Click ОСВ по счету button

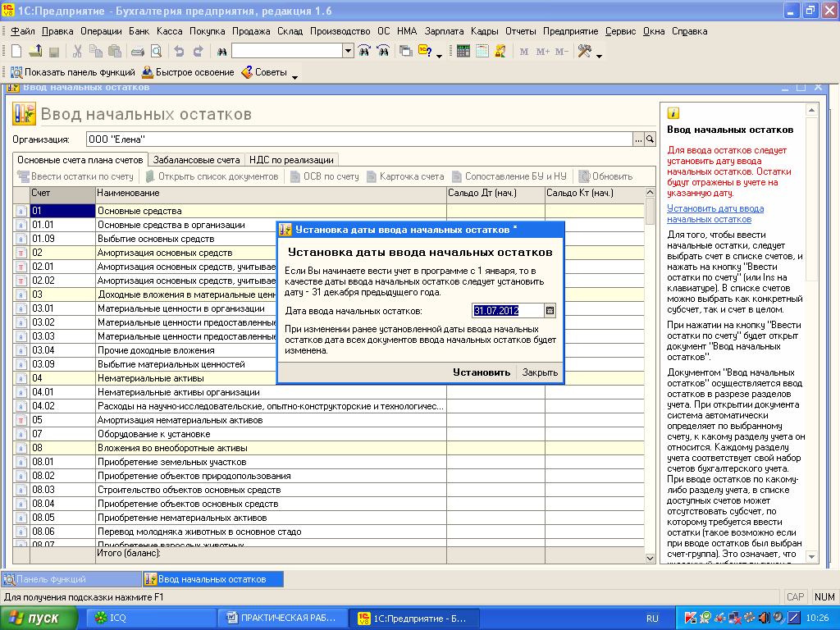coord(325,176)
